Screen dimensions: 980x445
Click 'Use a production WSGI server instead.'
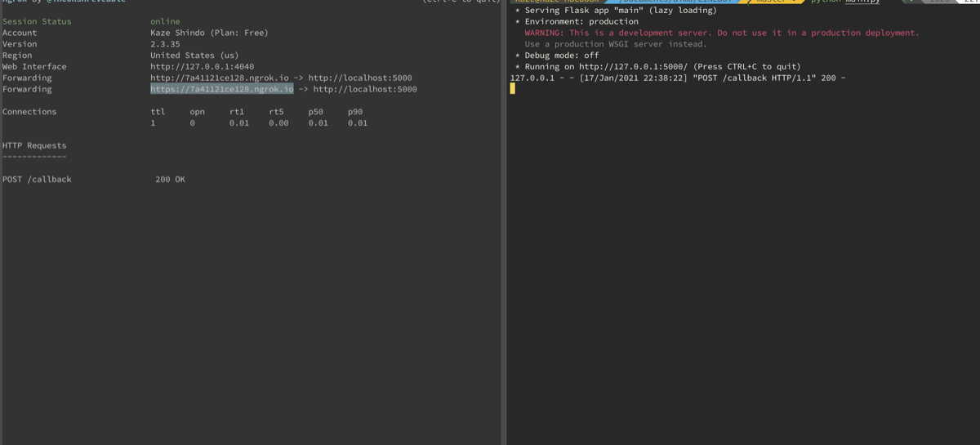(x=616, y=44)
